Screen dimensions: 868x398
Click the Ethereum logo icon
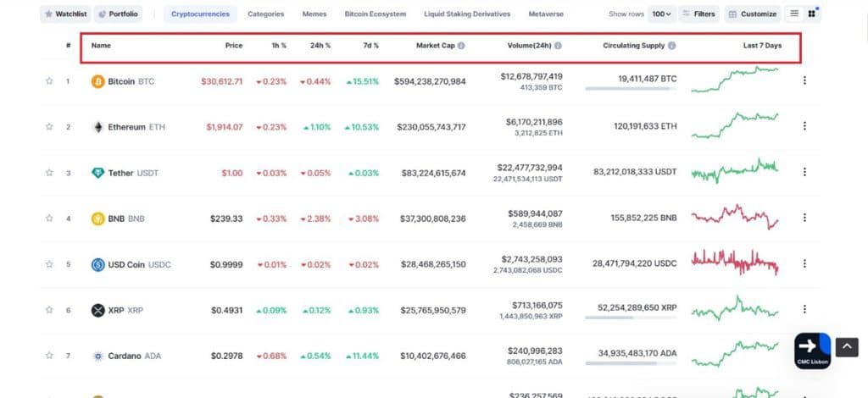98,127
